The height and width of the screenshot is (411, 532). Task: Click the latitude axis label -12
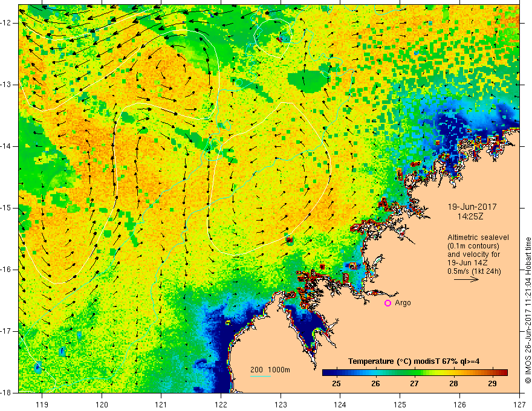pyautogui.click(x=7, y=23)
